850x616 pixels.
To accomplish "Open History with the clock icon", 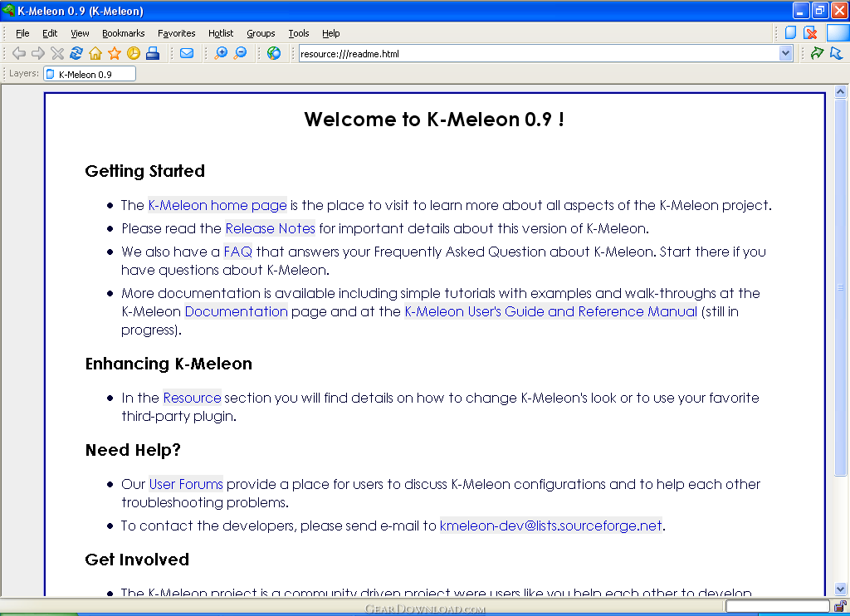I will [x=133, y=53].
